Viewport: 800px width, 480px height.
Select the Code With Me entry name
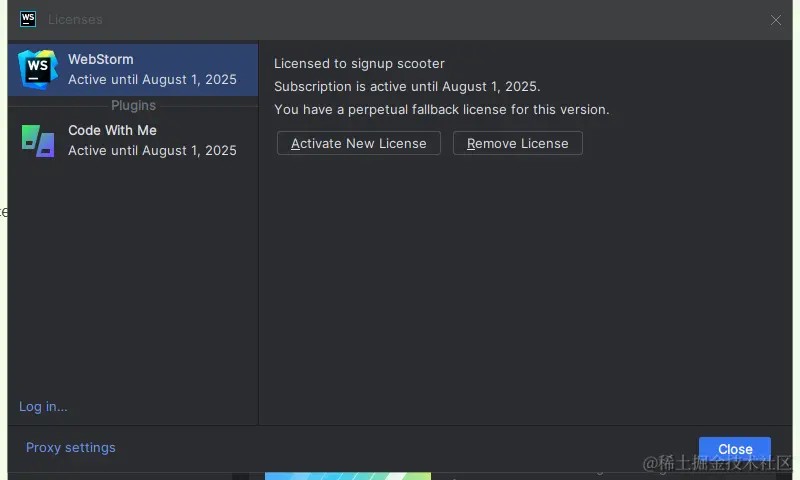(112, 130)
